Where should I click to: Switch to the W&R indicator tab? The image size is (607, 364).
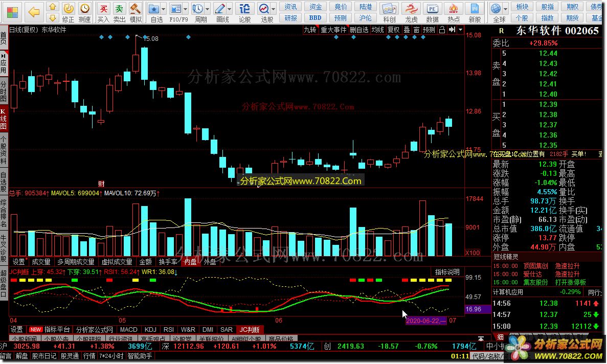[x=188, y=330]
